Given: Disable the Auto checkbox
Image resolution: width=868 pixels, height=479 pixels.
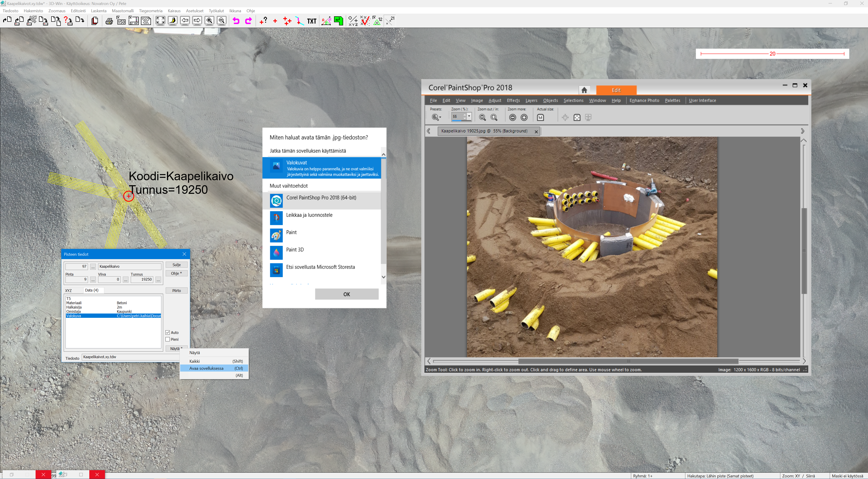Looking at the screenshot, I should pos(168,332).
